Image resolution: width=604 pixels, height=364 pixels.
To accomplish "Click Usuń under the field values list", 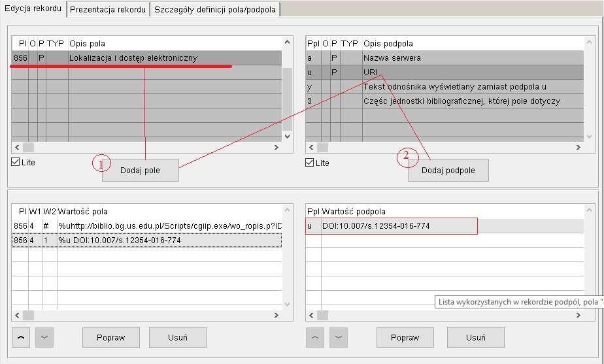I will coord(178,337).
